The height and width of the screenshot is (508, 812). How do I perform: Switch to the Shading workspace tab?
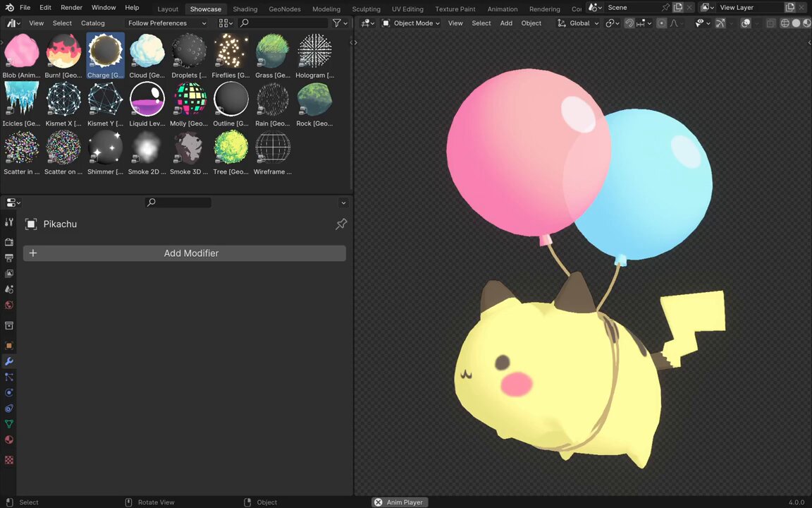click(245, 8)
